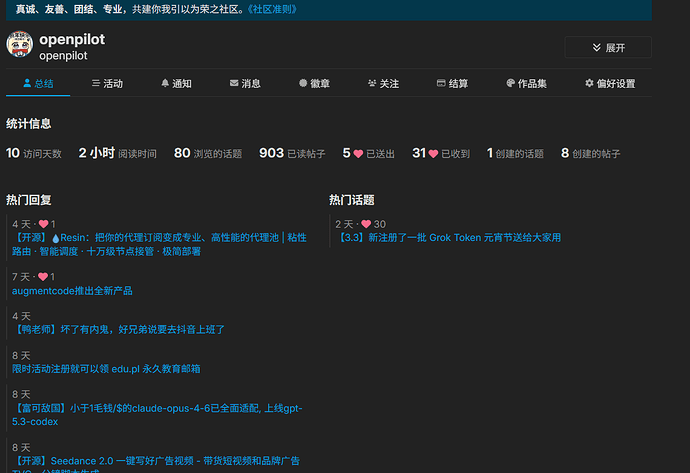The height and width of the screenshot is (473, 690).
Task: Click the 1 创建的话题 statistic
Action: 515,153
